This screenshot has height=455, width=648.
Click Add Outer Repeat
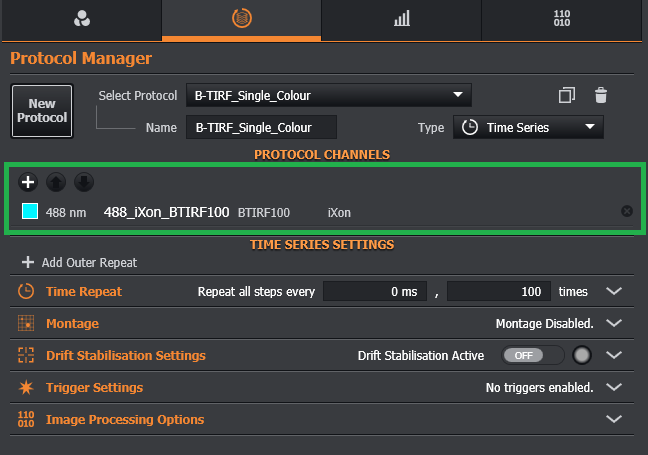[x=79, y=262]
